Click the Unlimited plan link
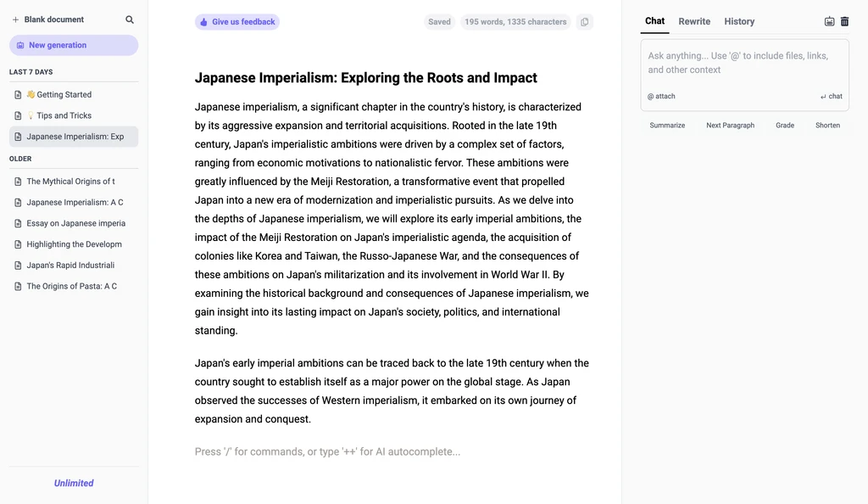The image size is (868, 504). (74, 484)
